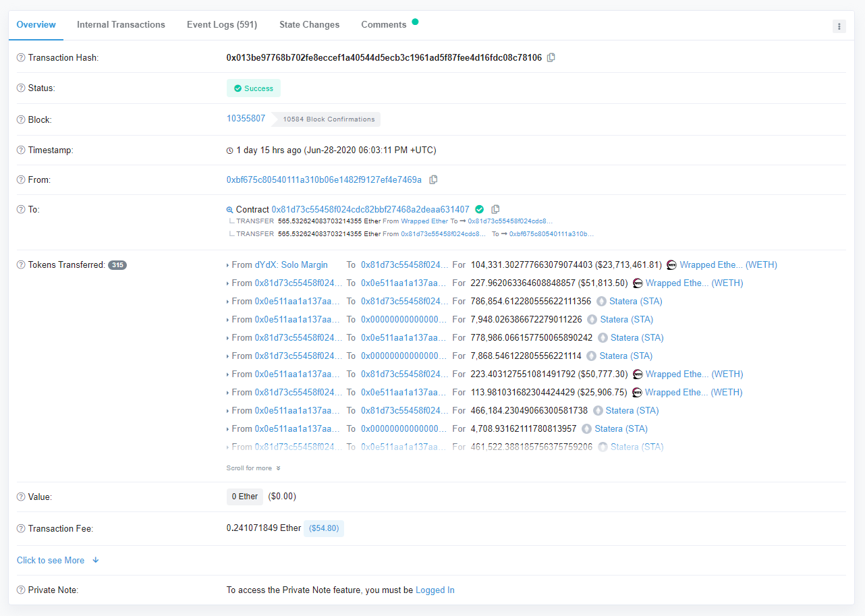This screenshot has width=865, height=616.
Task: Click the help icon beside Transaction Hash
Action: [x=21, y=58]
